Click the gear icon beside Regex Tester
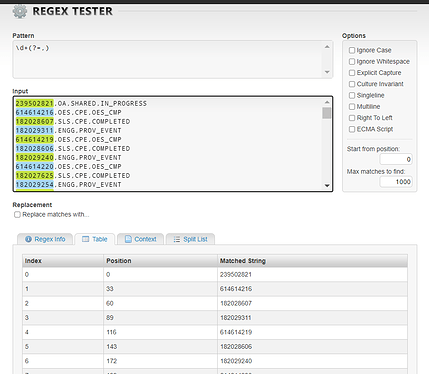 pos(20,11)
